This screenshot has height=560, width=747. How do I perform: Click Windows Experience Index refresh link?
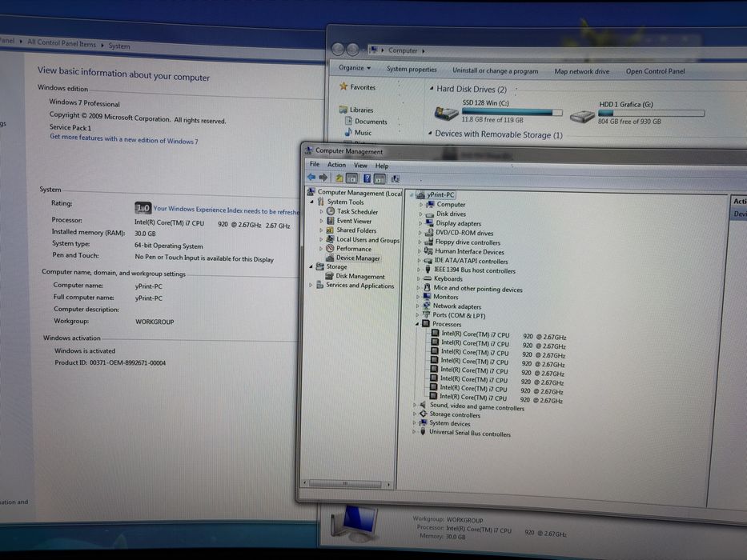click(226, 210)
